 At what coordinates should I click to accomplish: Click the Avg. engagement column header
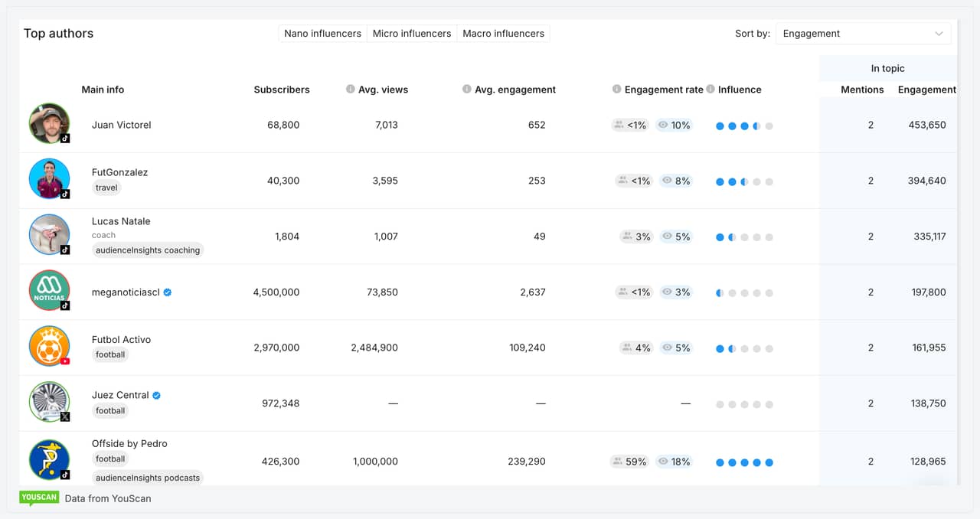[x=515, y=90]
